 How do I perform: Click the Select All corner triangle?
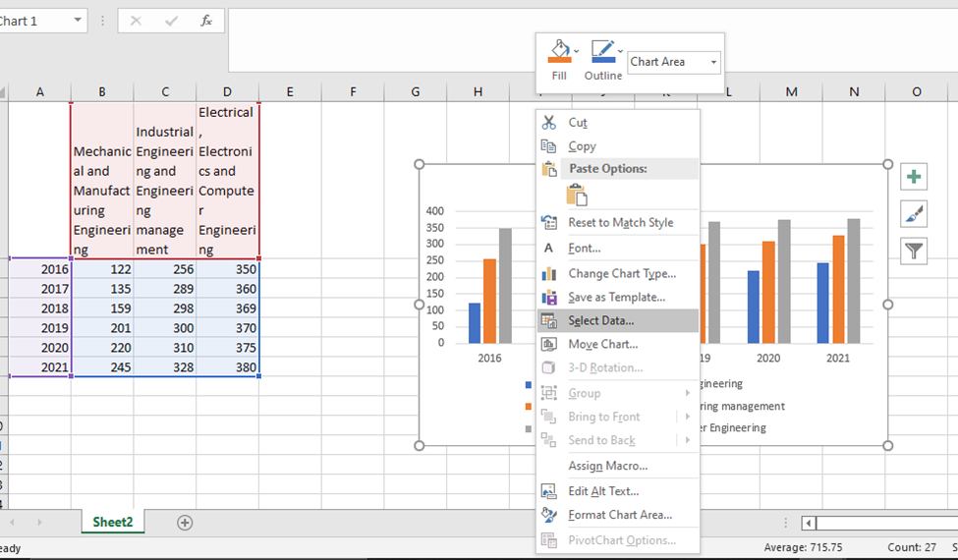pos(3,92)
